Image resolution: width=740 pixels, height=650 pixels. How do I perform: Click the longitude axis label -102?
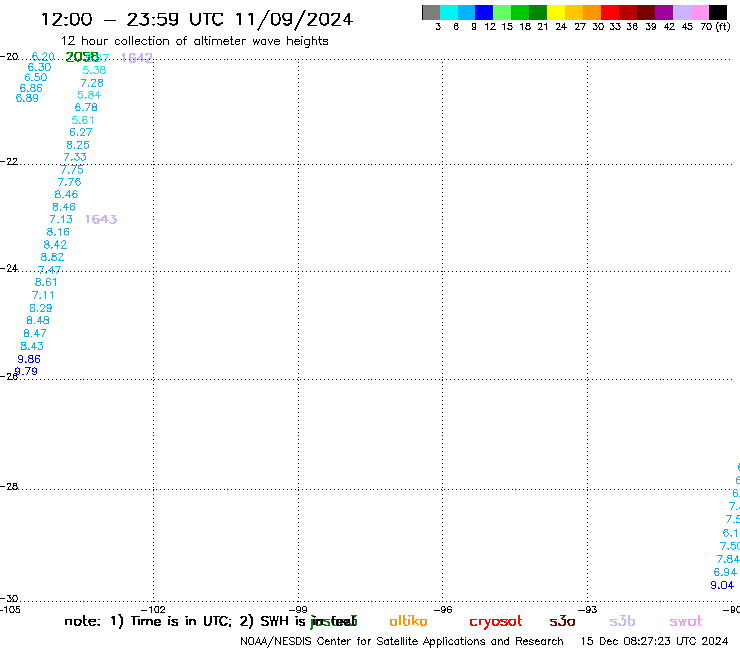pyautogui.click(x=153, y=609)
